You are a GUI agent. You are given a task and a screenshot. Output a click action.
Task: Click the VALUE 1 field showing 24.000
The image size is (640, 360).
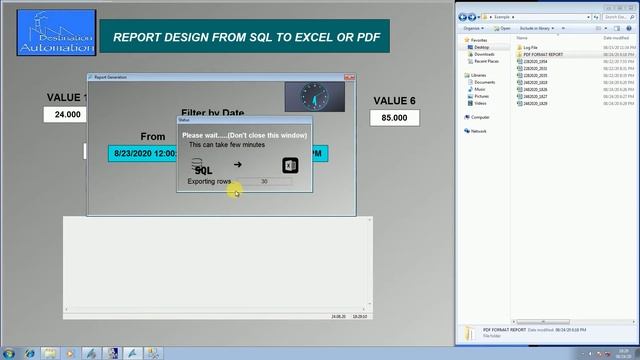tap(65, 115)
